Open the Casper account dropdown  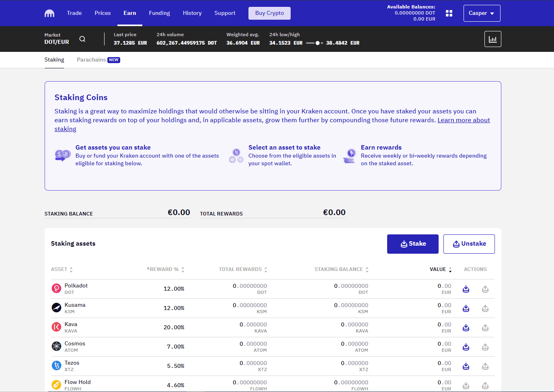(482, 13)
